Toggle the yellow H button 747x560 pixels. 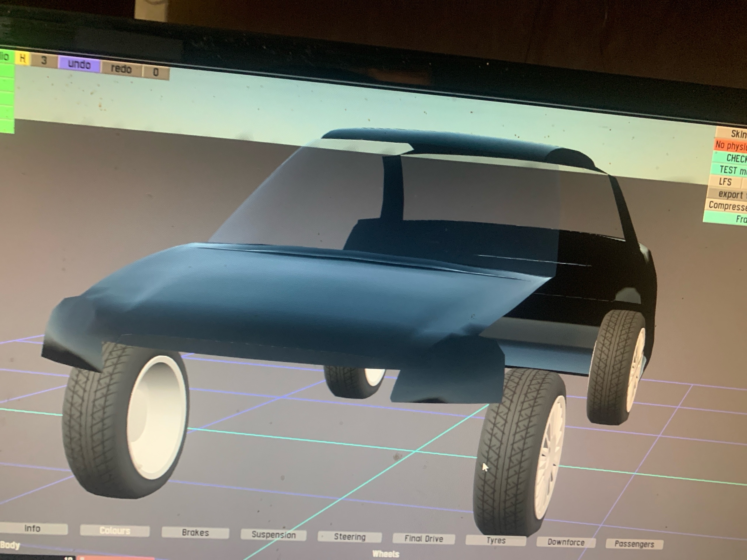point(23,59)
